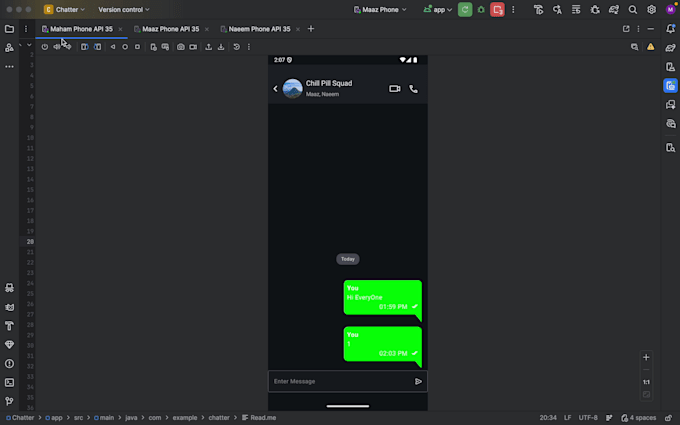Open the Terminal tool window
The image size is (680, 425).
point(9,382)
